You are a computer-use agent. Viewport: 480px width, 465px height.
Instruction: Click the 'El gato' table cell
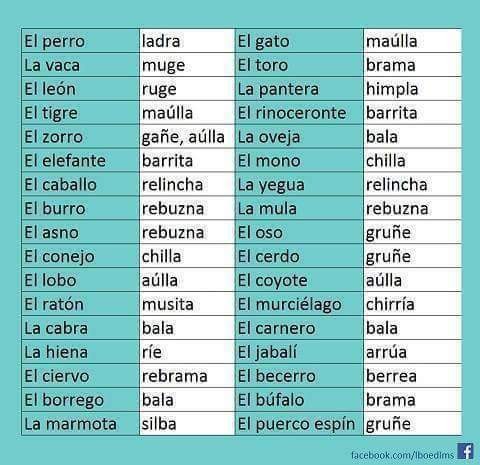pyautogui.click(x=299, y=41)
